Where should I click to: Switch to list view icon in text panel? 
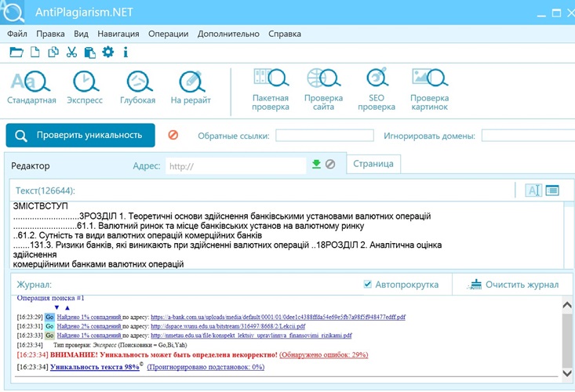552,191
